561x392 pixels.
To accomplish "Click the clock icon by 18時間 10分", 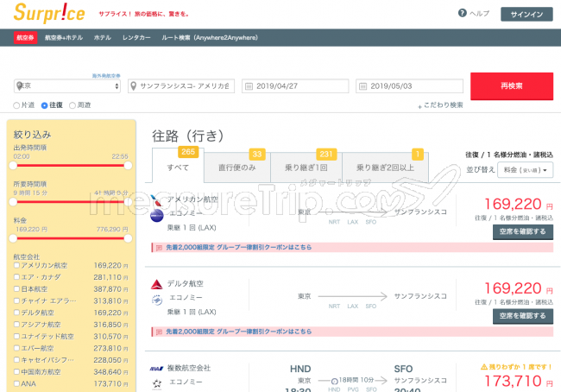I will pyautogui.click(x=334, y=382).
